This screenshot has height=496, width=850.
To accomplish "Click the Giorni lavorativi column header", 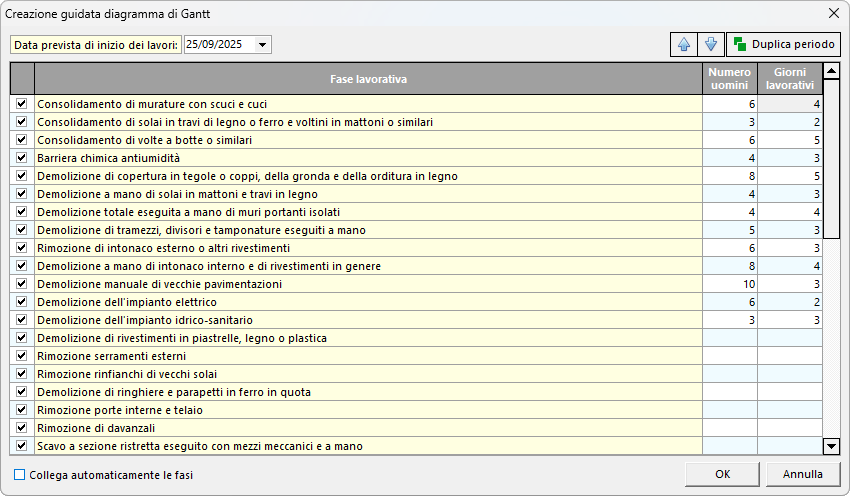I will click(789, 79).
